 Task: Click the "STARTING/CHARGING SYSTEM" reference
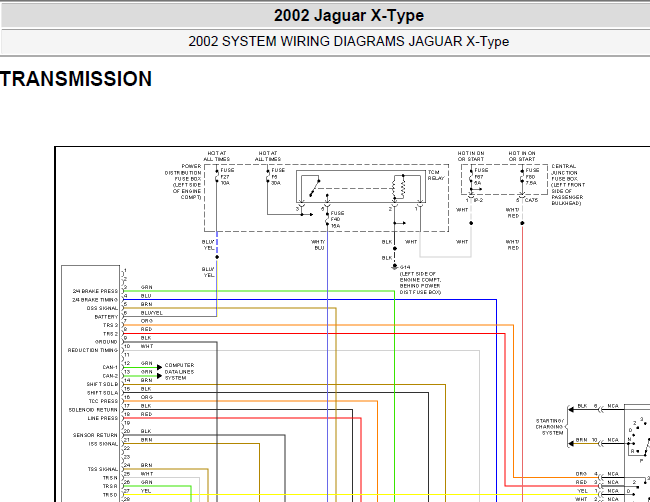(x=550, y=427)
